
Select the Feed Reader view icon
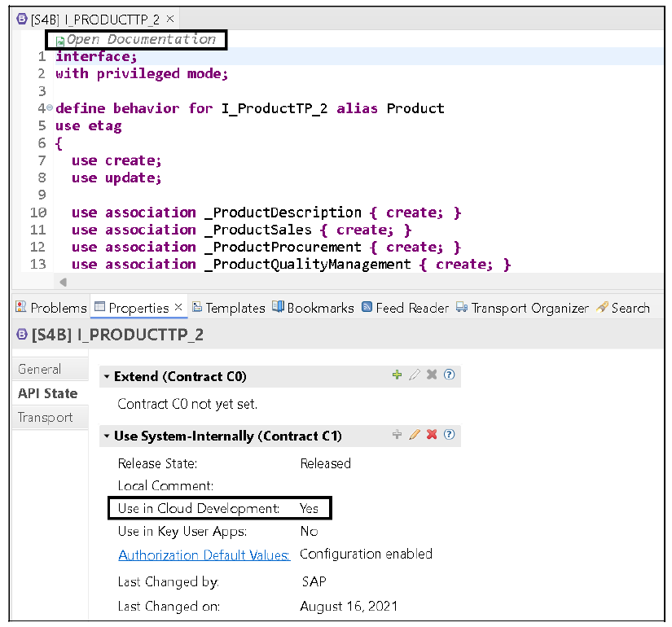point(368,308)
